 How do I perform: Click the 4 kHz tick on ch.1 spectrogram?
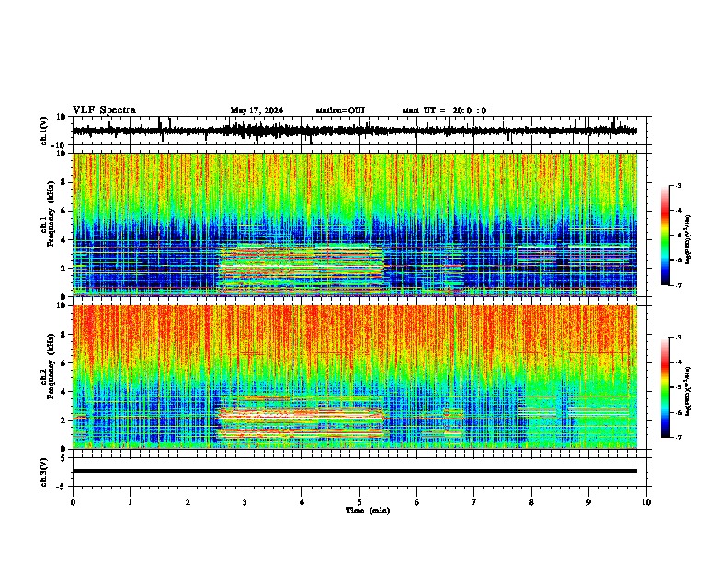click(63, 240)
